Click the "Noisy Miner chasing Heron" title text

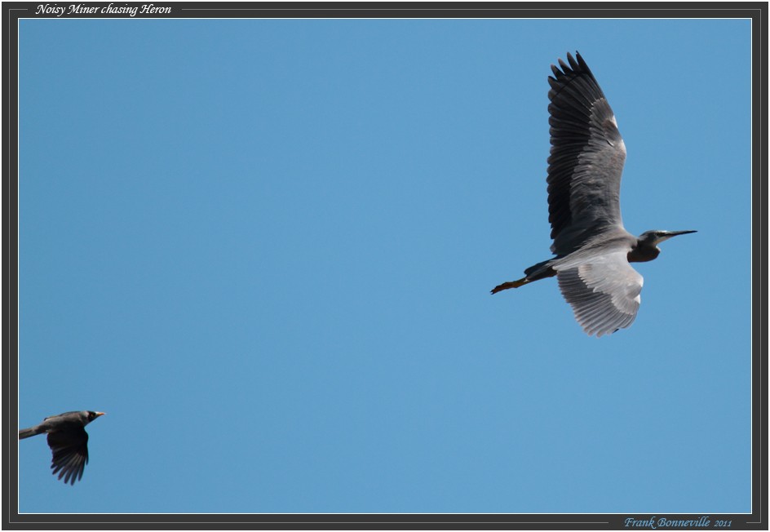[x=103, y=10]
